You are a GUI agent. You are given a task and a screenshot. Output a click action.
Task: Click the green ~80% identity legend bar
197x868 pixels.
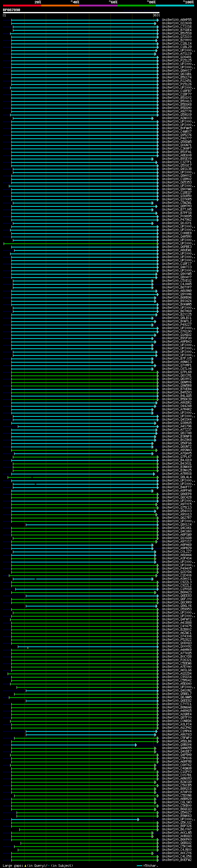click(137, 6)
